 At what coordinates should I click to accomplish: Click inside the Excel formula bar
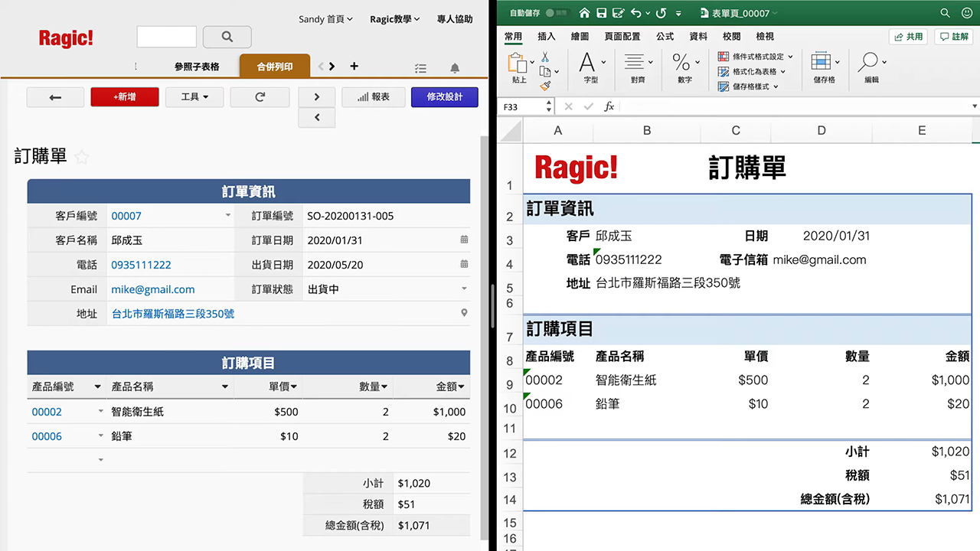(x=766, y=106)
